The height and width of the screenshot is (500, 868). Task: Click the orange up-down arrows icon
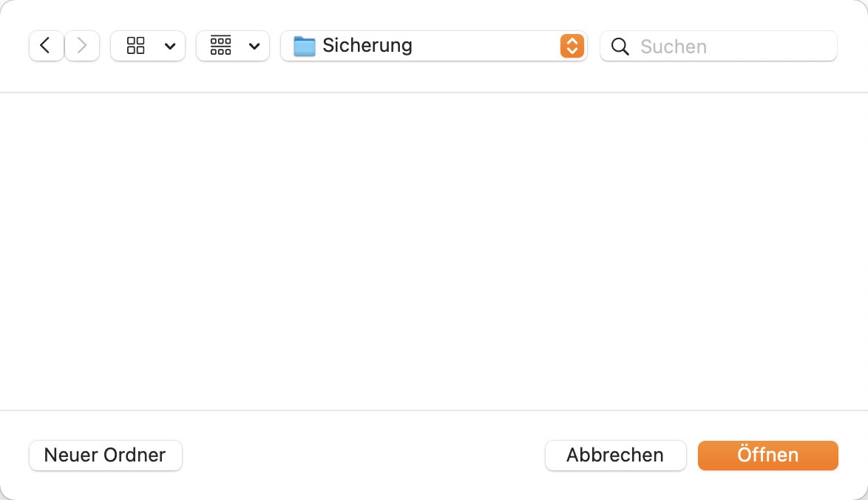point(572,45)
